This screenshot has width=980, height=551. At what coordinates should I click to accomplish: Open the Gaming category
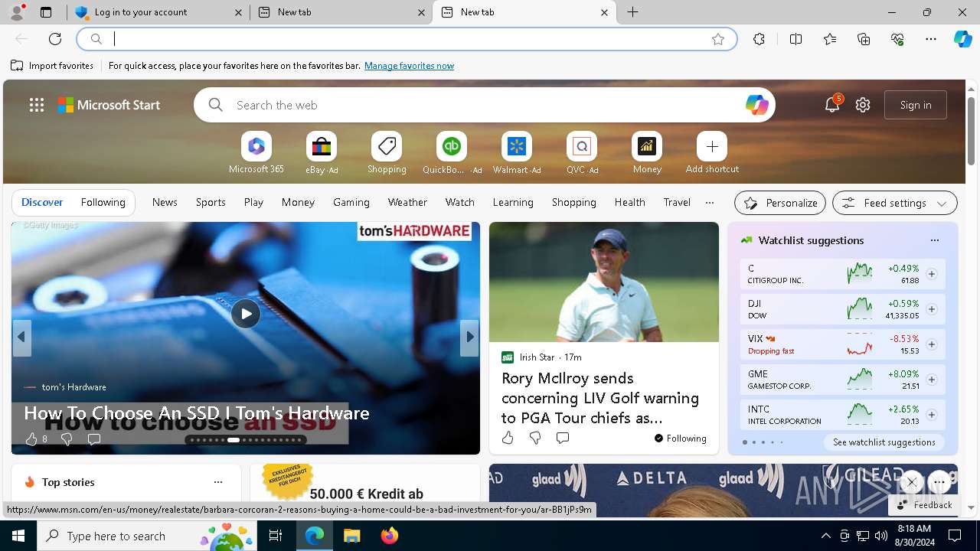tap(351, 202)
